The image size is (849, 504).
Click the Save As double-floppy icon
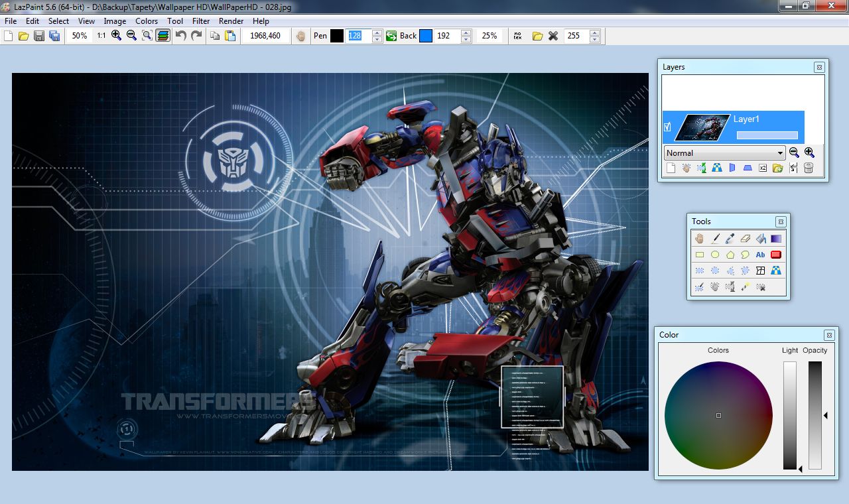[54, 36]
